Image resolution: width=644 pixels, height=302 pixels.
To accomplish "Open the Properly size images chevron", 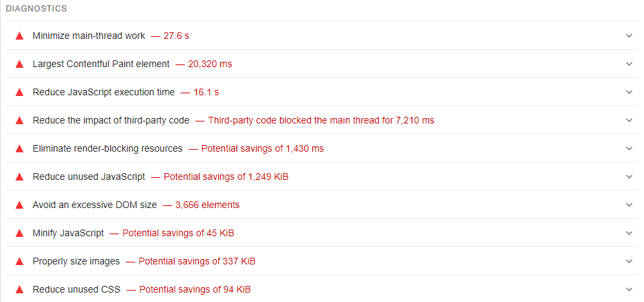I will pos(629,261).
